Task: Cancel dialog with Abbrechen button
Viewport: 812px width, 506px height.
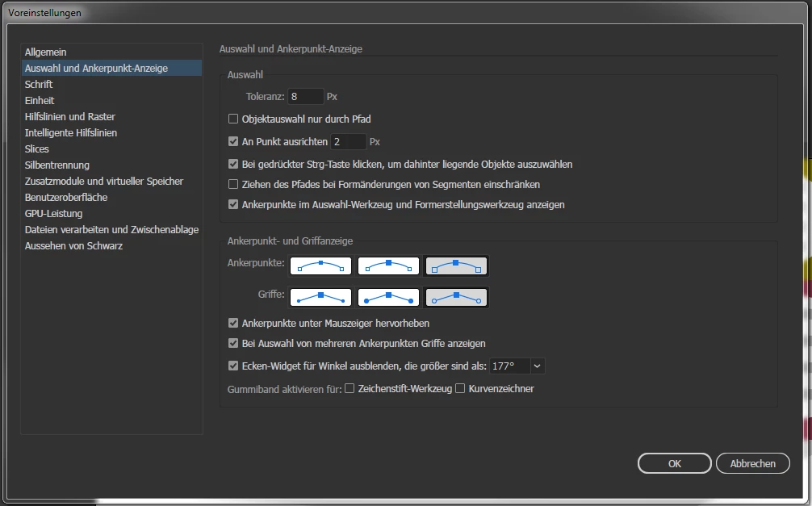Action: coord(752,463)
